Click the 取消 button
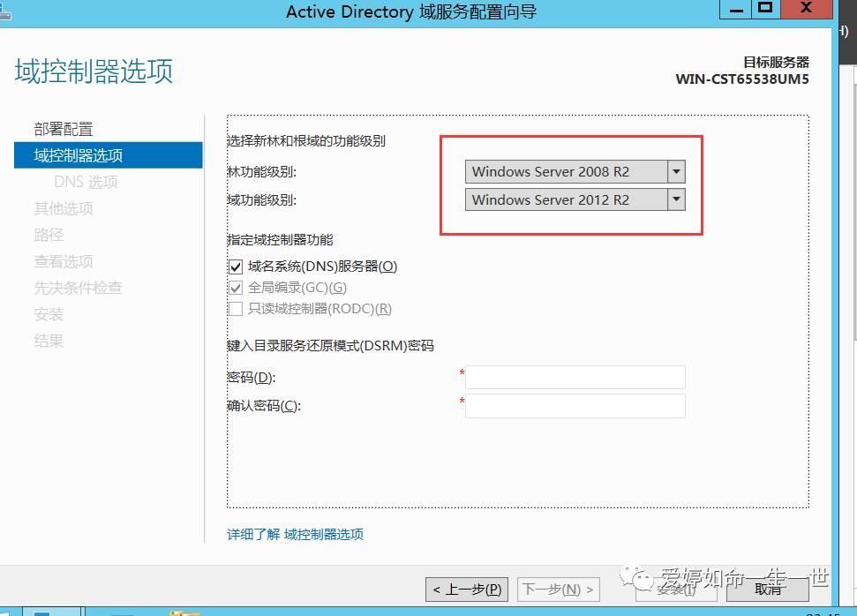This screenshot has height=616, width=857. 767,590
